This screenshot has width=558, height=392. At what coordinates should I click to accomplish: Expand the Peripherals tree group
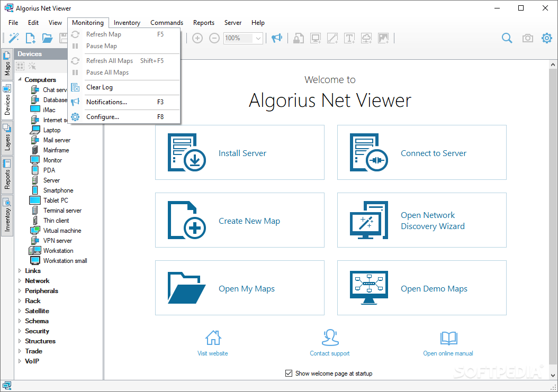20,290
